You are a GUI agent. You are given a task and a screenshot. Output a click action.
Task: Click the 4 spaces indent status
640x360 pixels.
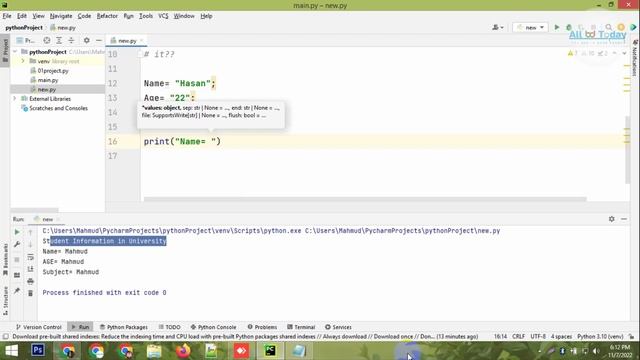(561, 336)
